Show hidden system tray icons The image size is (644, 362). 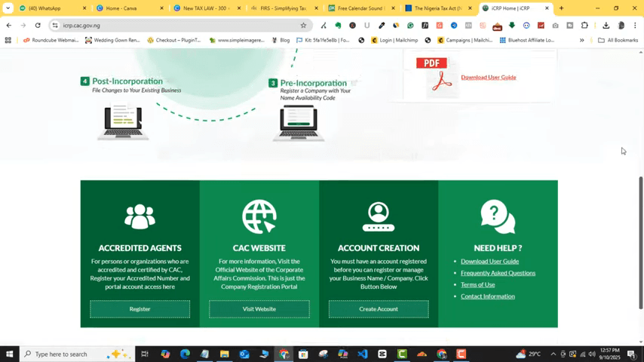553,354
